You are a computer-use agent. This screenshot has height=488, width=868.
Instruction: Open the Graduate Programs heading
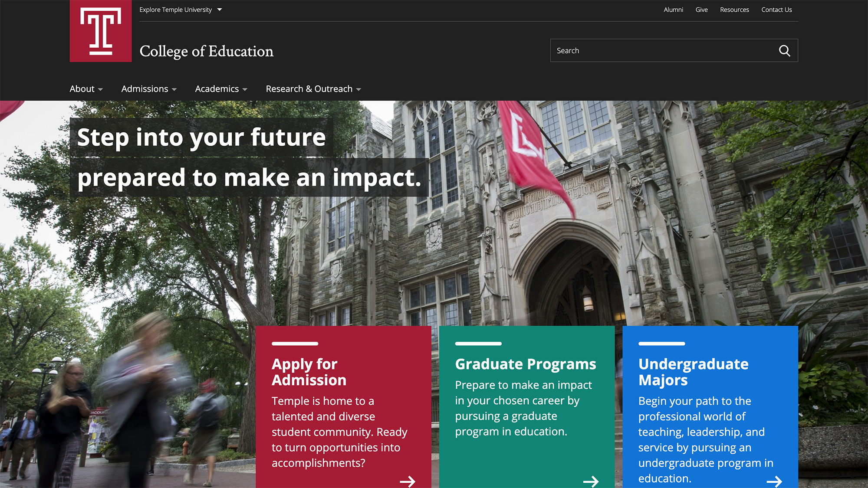tap(526, 364)
